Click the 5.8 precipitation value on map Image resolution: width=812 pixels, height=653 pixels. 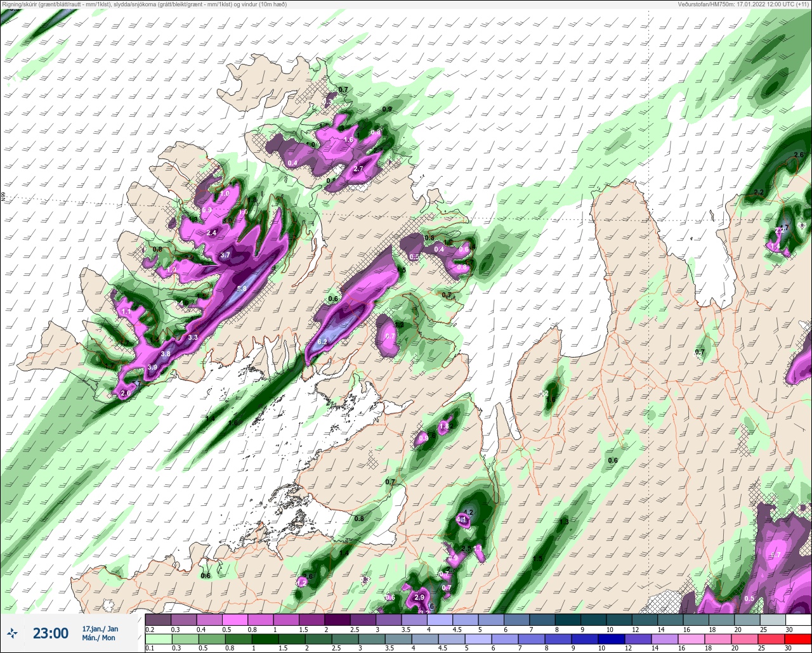(x=242, y=288)
